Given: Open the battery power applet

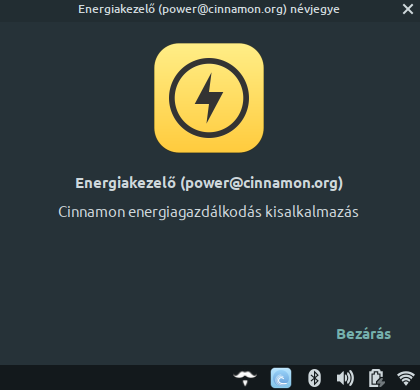Looking at the screenshot, I should [x=377, y=378].
